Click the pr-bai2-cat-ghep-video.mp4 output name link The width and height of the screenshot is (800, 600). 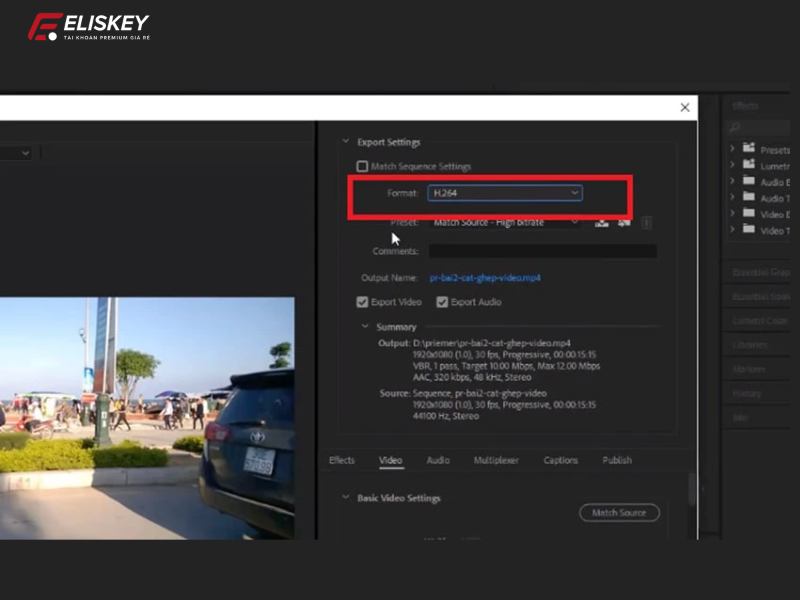[485, 277]
